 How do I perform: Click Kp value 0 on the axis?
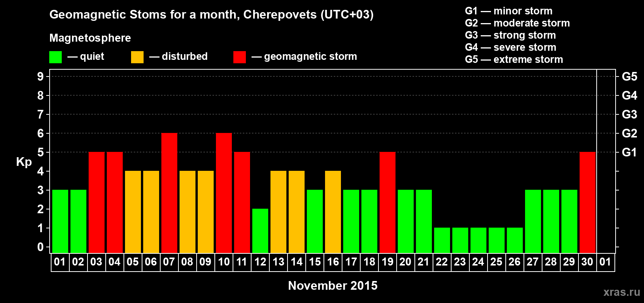click(x=41, y=247)
